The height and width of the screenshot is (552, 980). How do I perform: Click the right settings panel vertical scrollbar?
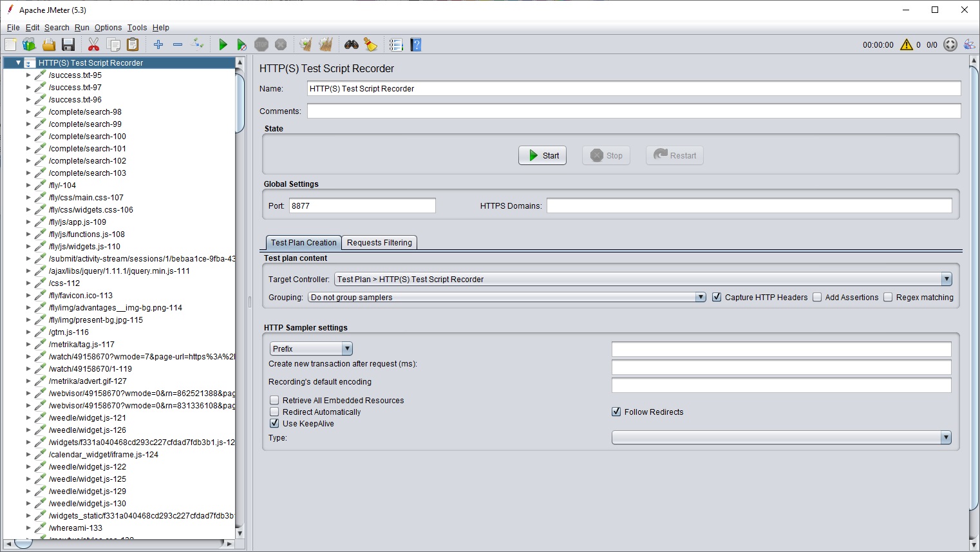[x=974, y=287]
